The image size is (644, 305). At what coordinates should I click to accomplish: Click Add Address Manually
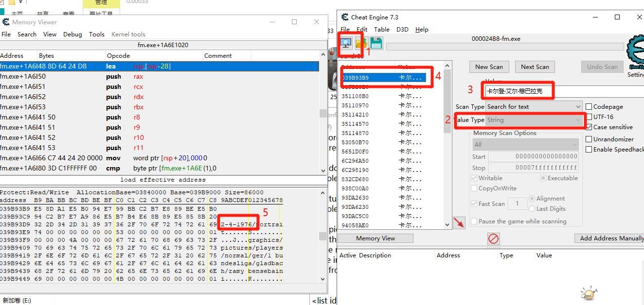[609, 238]
